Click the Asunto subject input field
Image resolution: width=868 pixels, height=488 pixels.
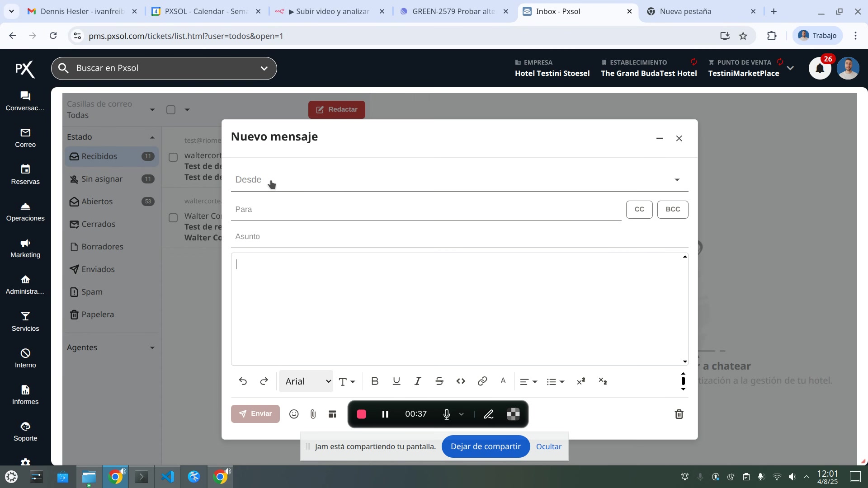point(459,237)
